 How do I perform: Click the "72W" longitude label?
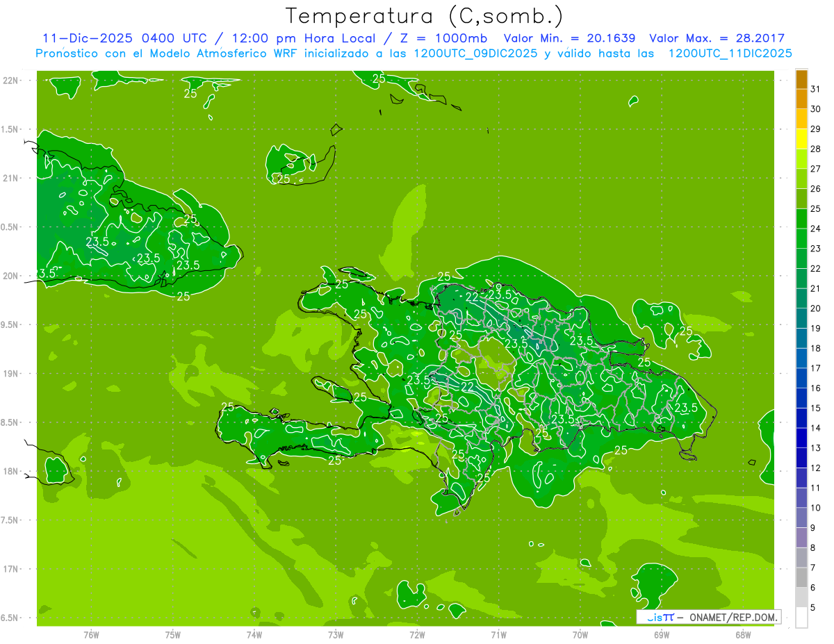[417, 635]
